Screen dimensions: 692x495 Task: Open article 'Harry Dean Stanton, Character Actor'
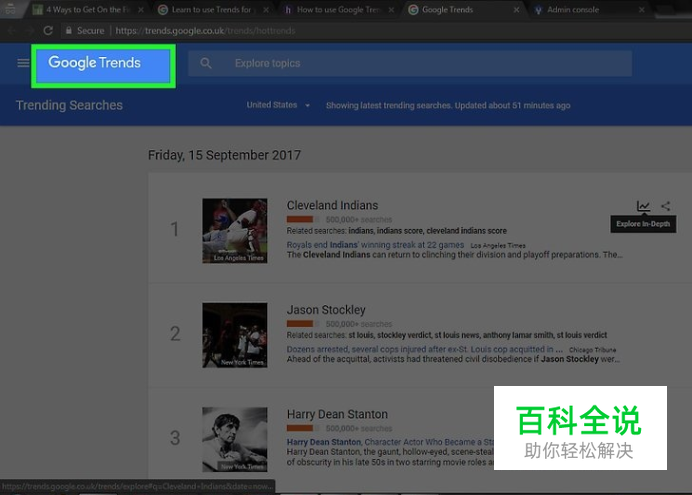click(390, 442)
